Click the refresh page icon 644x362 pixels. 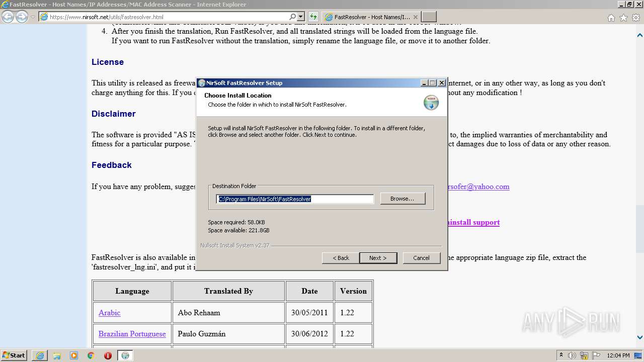click(x=313, y=17)
